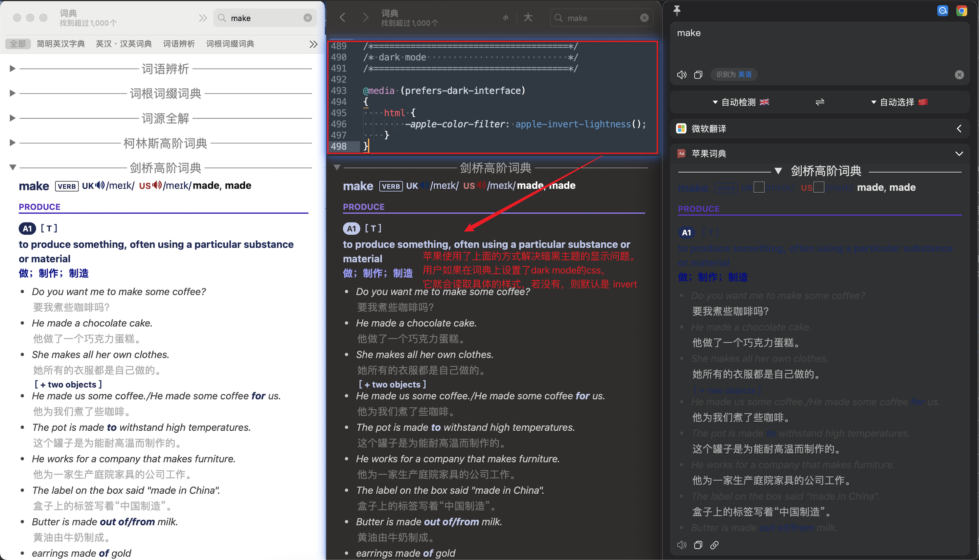The image size is (979, 560).
Task: Copy the translation result at bottom
Action: [698, 545]
